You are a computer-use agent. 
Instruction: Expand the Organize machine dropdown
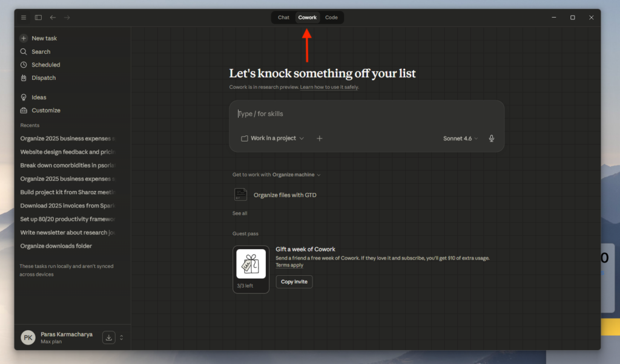(296, 175)
